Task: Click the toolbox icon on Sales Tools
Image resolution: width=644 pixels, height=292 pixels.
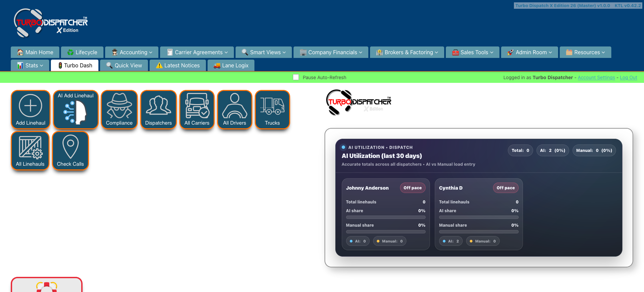Action: click(456, 52)
